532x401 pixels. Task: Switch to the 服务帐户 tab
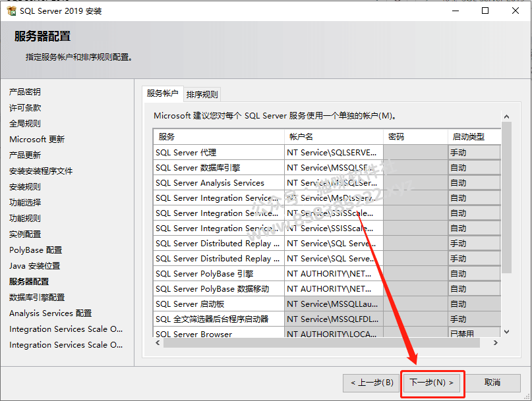pos(163,94)
